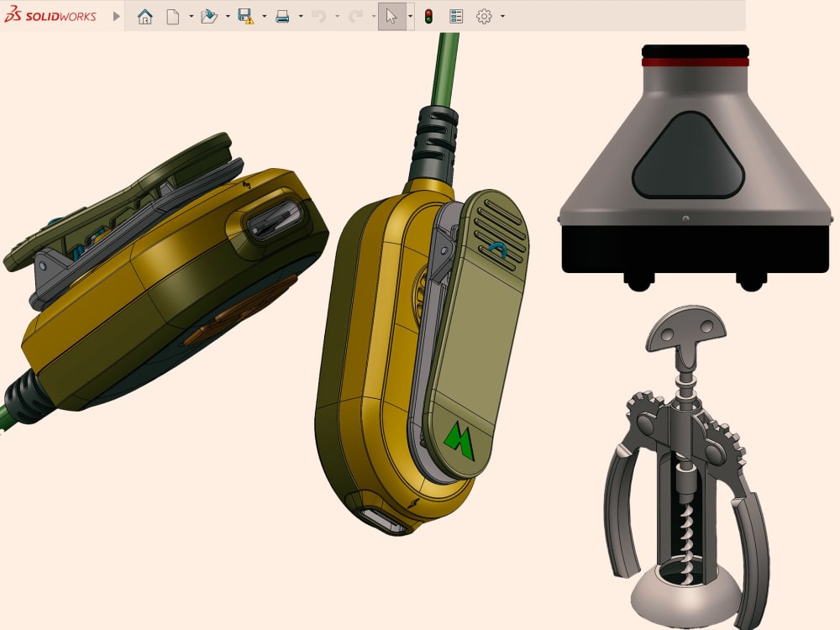Expand the Select tool dropdown arrow
Screen dimensions: 840x630
tap(411, 16)
